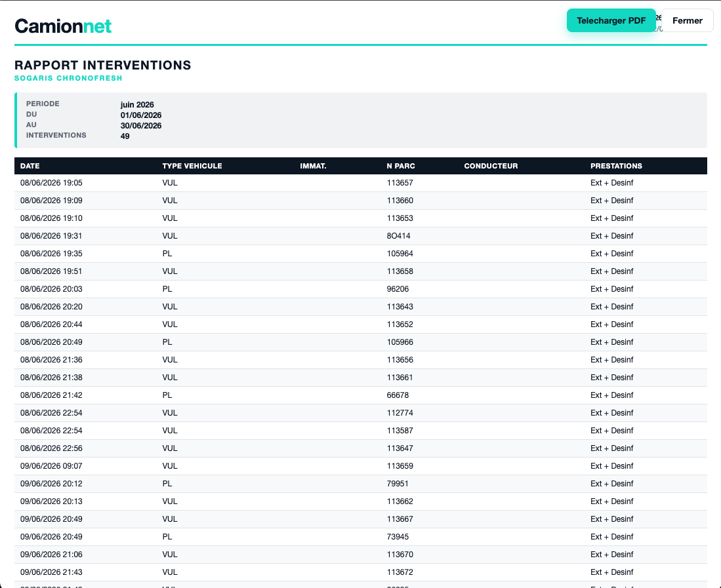
Task: Select the TYPE VEHICULE column header
Action: [x=192, y=166]
